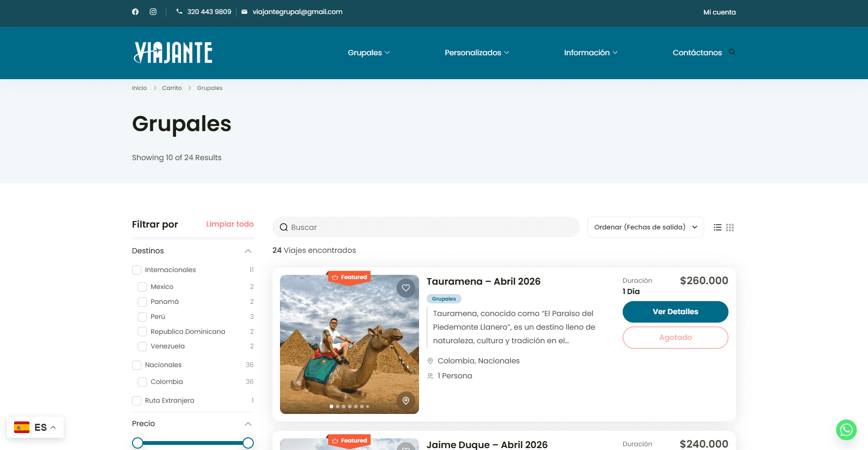The height and width of the screenshot is (450, 868).
Task: Go to Inicio breadcrumb
Action: (x=139, y=88)
